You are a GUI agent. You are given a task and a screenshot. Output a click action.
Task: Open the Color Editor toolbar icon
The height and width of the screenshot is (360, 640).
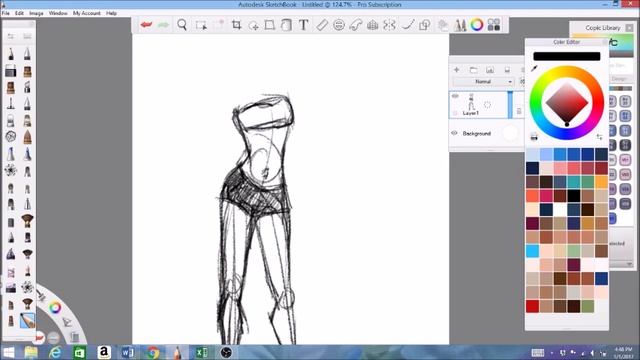coord(477,25)
